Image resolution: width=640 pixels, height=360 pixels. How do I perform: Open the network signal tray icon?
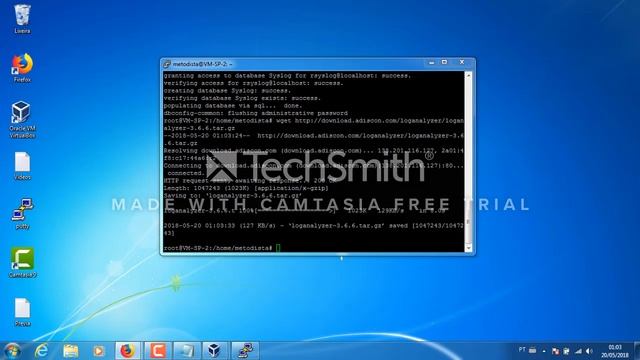click(x=578, y=351)
